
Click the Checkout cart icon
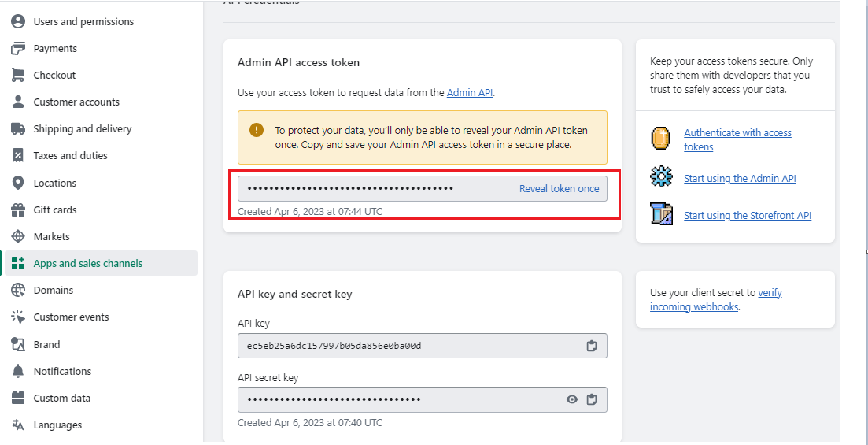[18, 76]
